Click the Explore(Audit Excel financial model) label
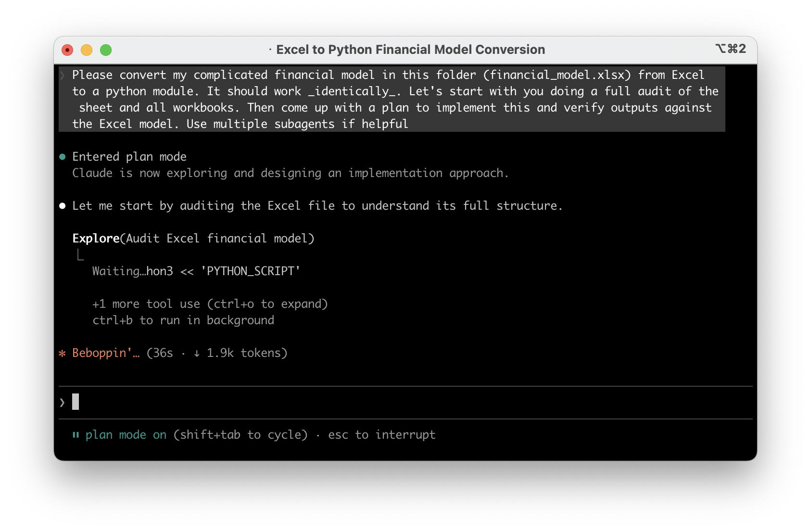 point(193,238)
